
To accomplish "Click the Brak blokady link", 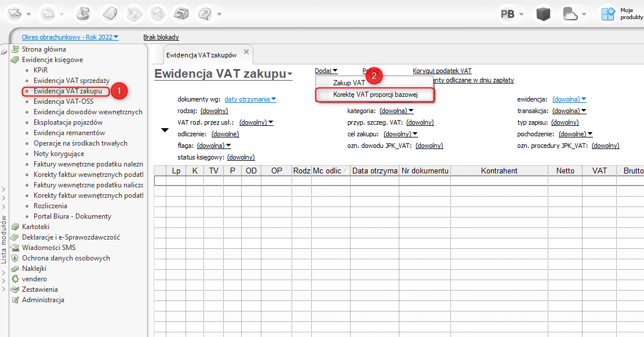I will pos(161,37).
